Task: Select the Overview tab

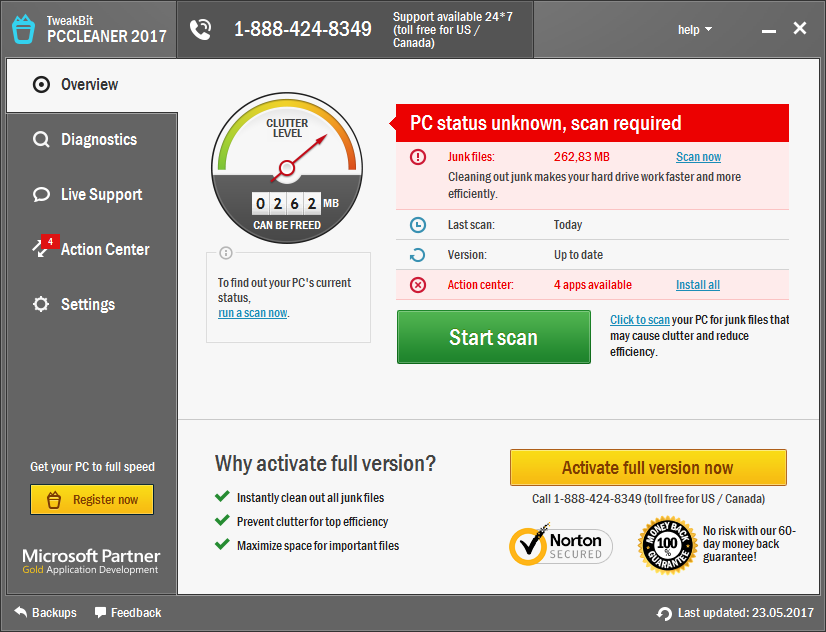Action: 84,84
